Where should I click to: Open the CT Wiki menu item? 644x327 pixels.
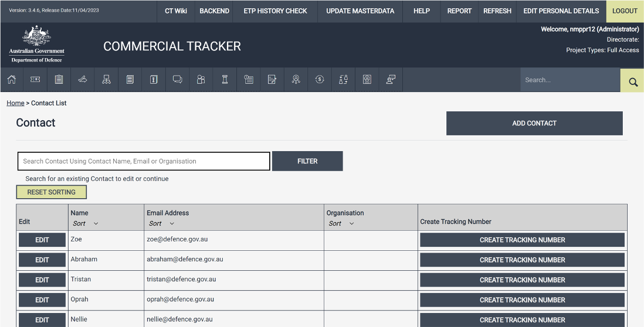coord(176,11)
